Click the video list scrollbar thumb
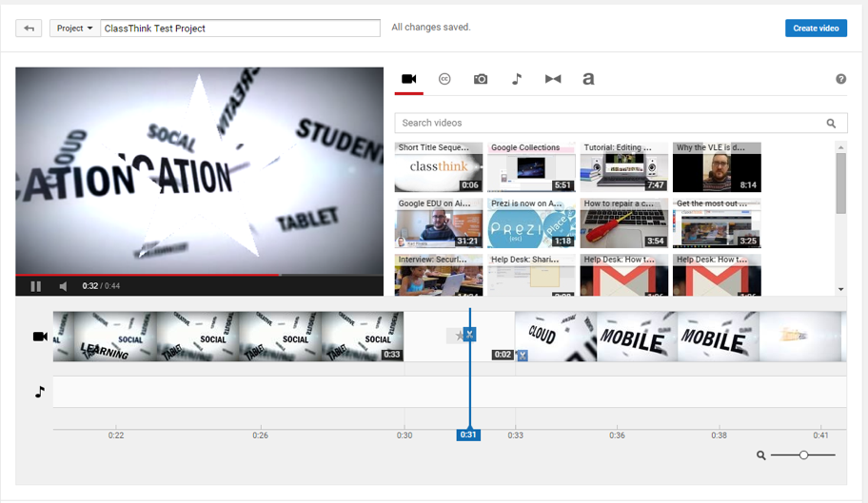The image size is (868, 503). tap(841, 184)
